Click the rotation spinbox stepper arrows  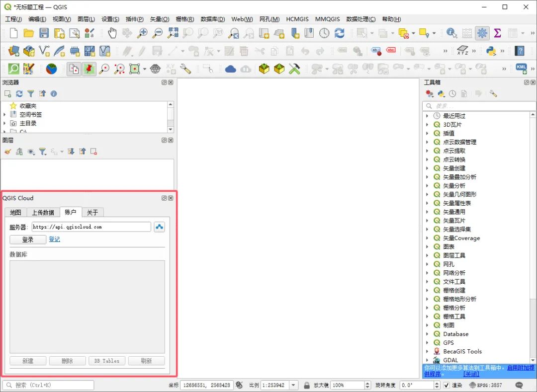point(437,385)
